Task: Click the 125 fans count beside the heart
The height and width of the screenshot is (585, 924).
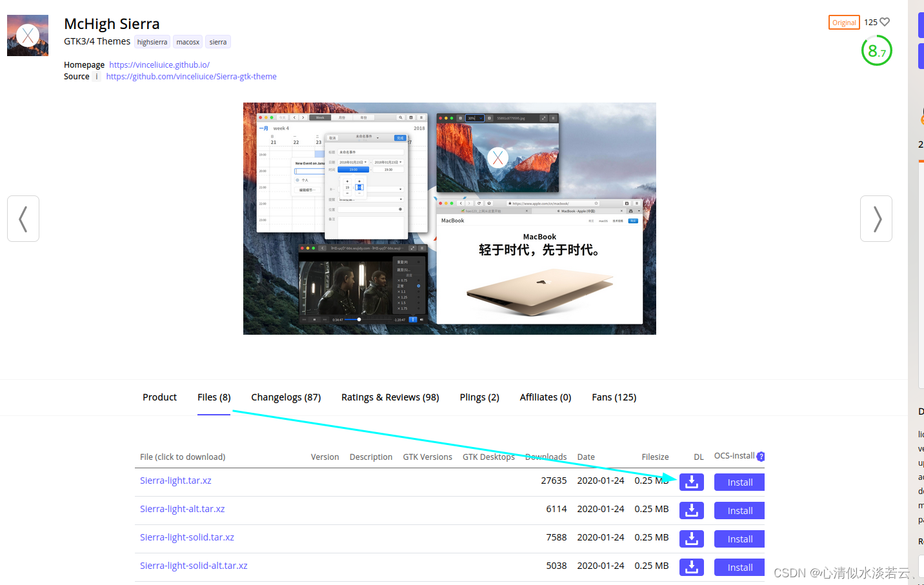Action: [x=870, y=23]
